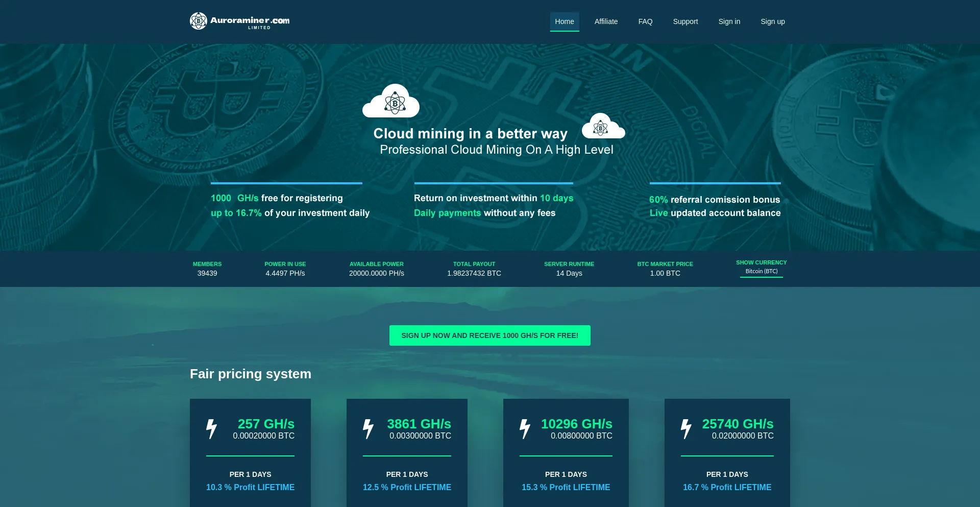Screen dimensions: 980x507
Task: Click the Sign up link
Action: tap(772, 21)
